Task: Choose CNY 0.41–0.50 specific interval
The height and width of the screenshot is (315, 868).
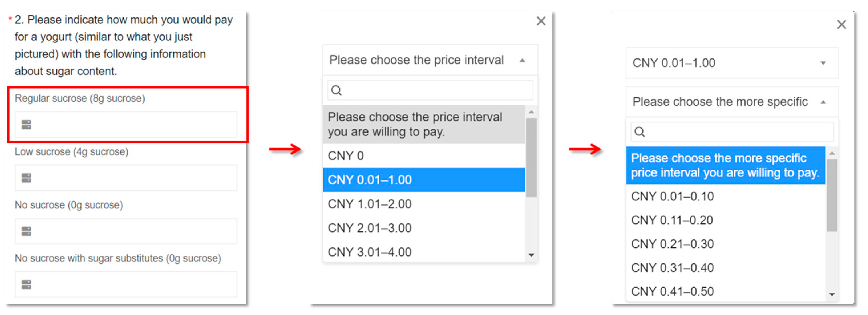Action: 672,291
